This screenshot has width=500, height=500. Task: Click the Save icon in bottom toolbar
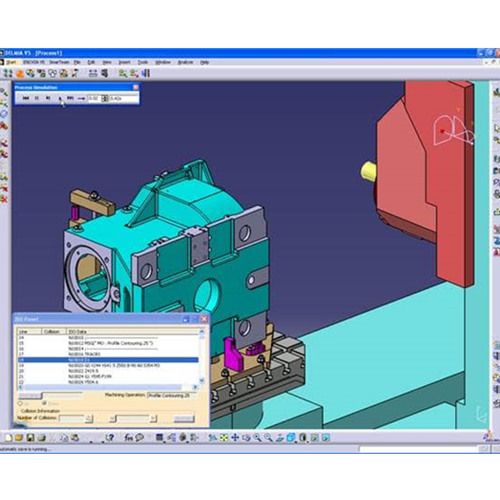(30, 438)
